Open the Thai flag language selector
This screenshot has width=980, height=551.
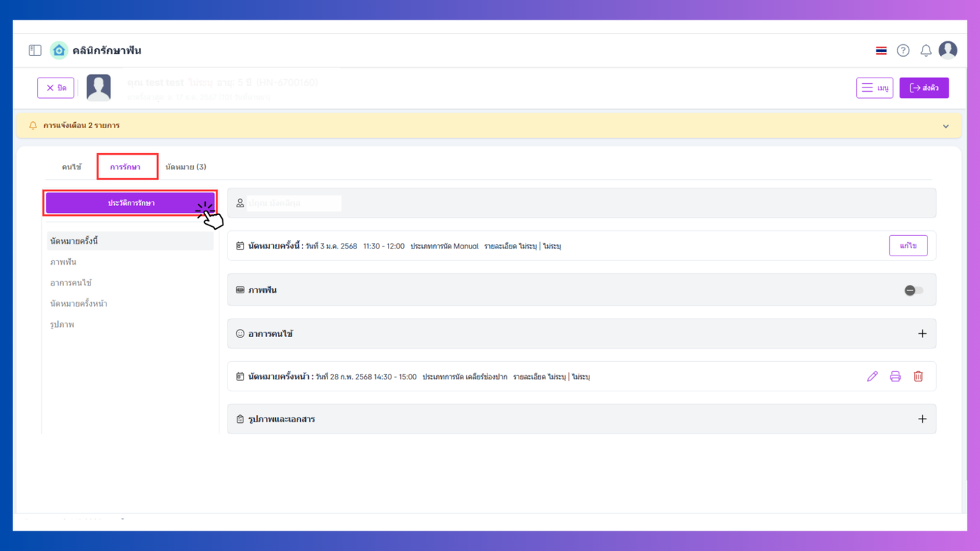click(x=881, y=50)
